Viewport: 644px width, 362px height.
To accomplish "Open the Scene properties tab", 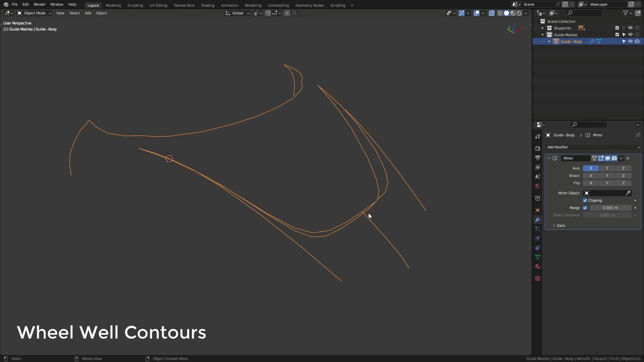I will [x=538, y=177].
